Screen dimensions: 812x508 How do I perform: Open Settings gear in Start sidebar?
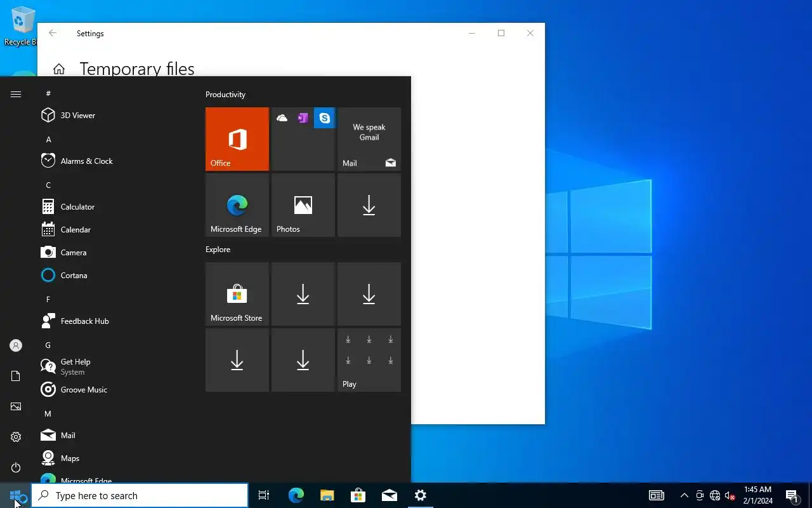pyautogui.click(x=16, y=437)
